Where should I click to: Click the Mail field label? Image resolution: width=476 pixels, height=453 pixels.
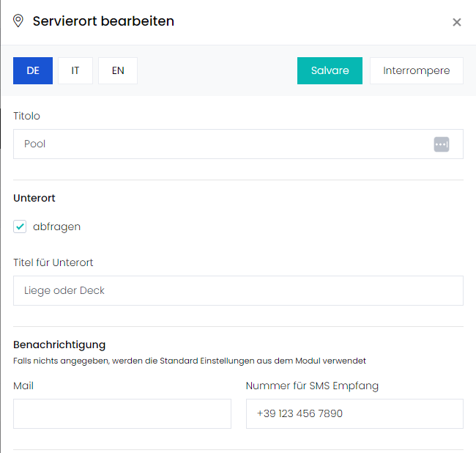click(x=23, y=386)
